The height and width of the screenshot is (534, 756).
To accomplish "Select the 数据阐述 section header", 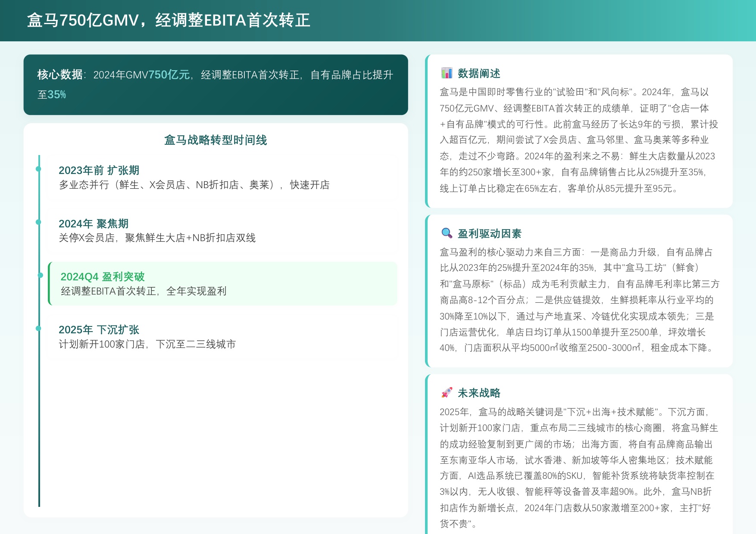I will (480, 74).
